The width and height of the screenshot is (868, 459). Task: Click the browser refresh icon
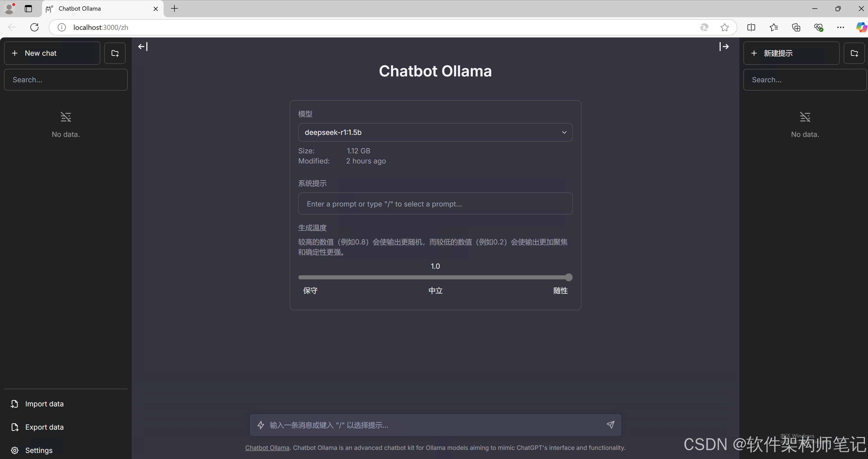[34, 27]
